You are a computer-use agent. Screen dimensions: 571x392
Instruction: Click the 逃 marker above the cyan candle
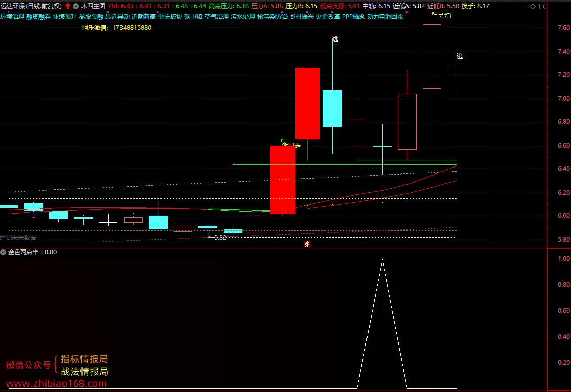(x=335, y=39)
